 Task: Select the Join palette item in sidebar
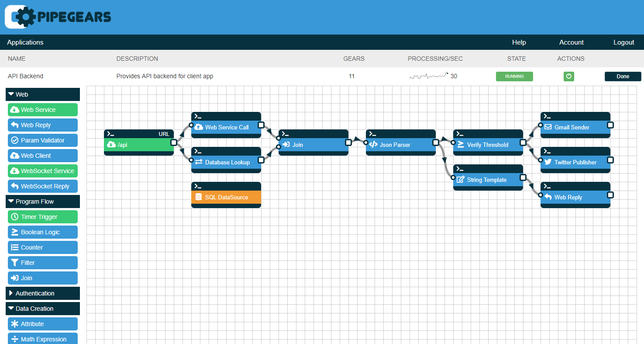[43, 278]
